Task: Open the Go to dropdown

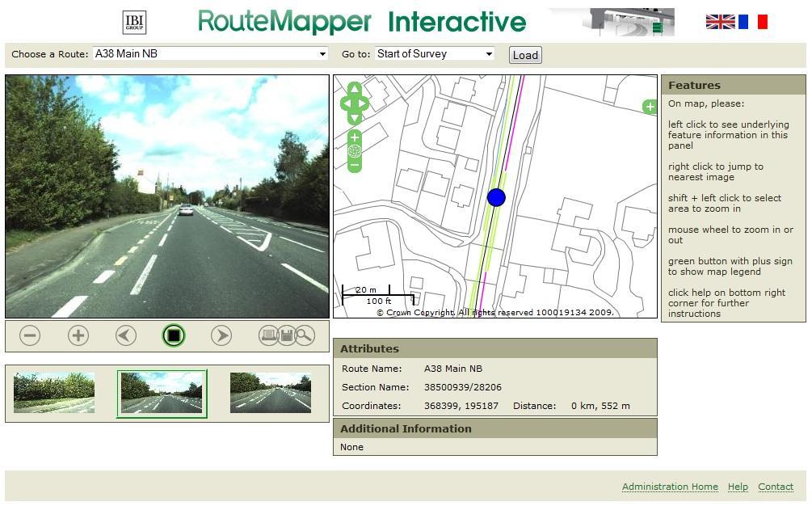Action: (x=435, y=54)
